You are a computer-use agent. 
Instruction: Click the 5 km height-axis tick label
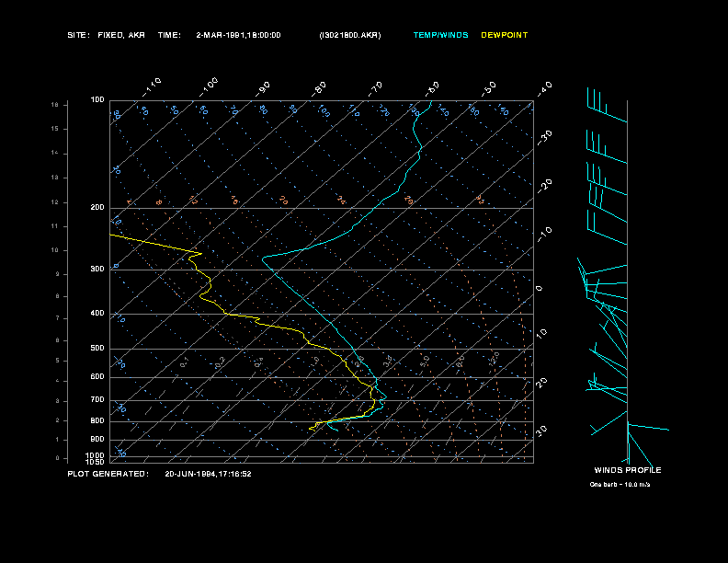[58, 361]
